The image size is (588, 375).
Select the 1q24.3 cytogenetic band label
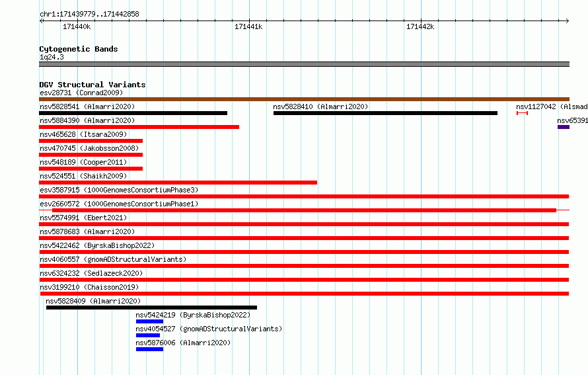coord(52,57)
